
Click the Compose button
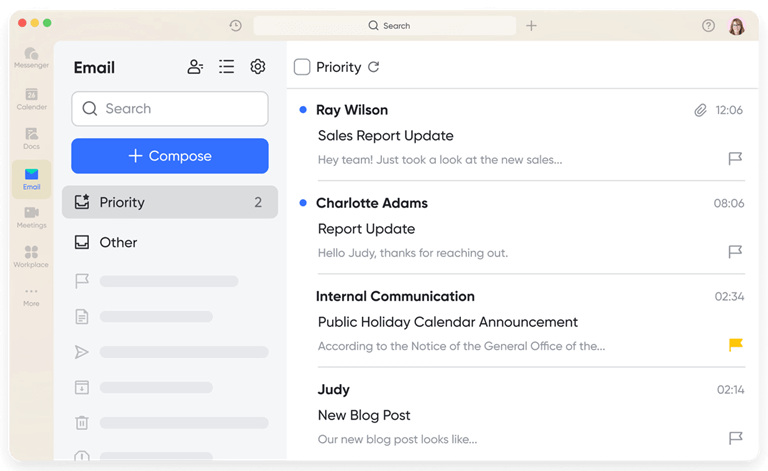coord(170,156)
